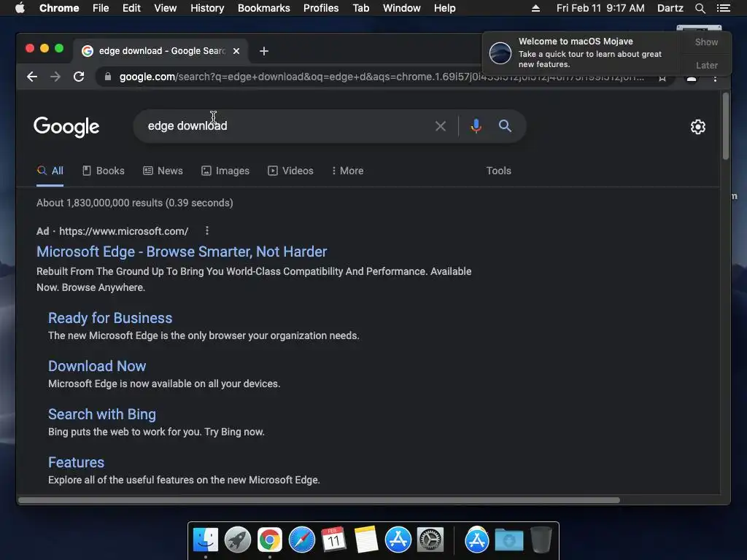Click the Google logo
747x560 pixels.
click(x=66, y=127)
